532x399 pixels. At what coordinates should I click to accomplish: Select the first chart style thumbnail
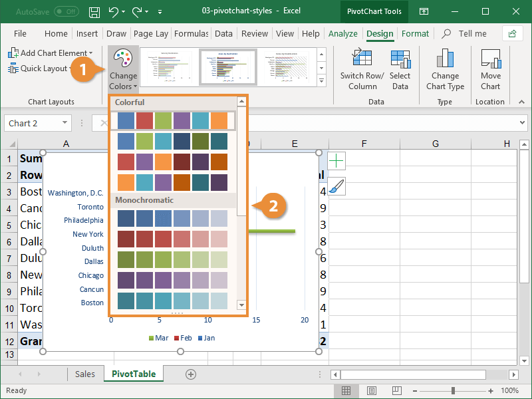(x=169, y=67)
